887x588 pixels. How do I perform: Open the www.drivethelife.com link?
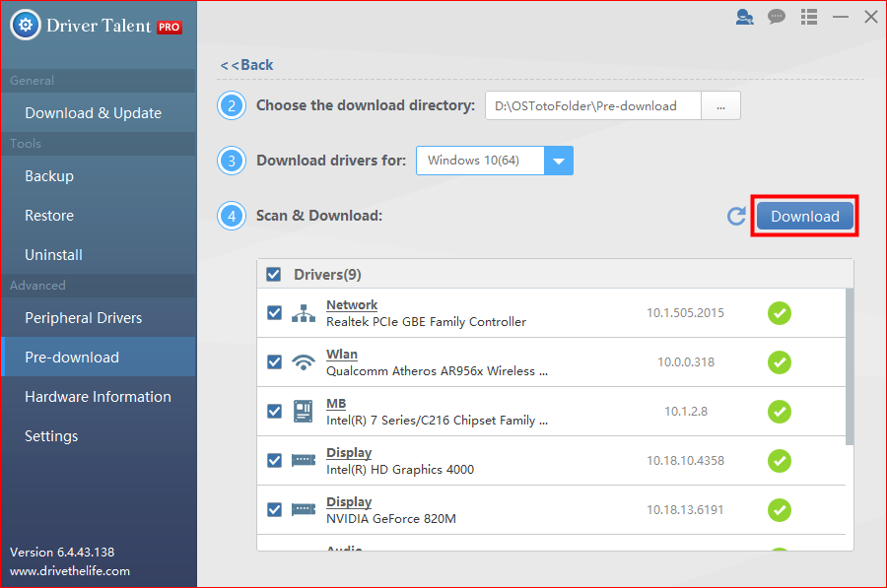pyautogui.click(x=70, y=571)
